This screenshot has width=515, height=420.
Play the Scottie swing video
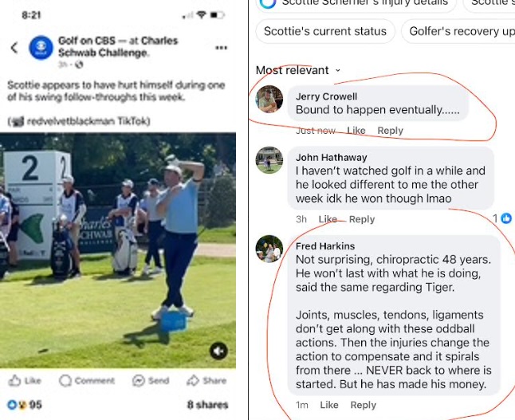118,250
